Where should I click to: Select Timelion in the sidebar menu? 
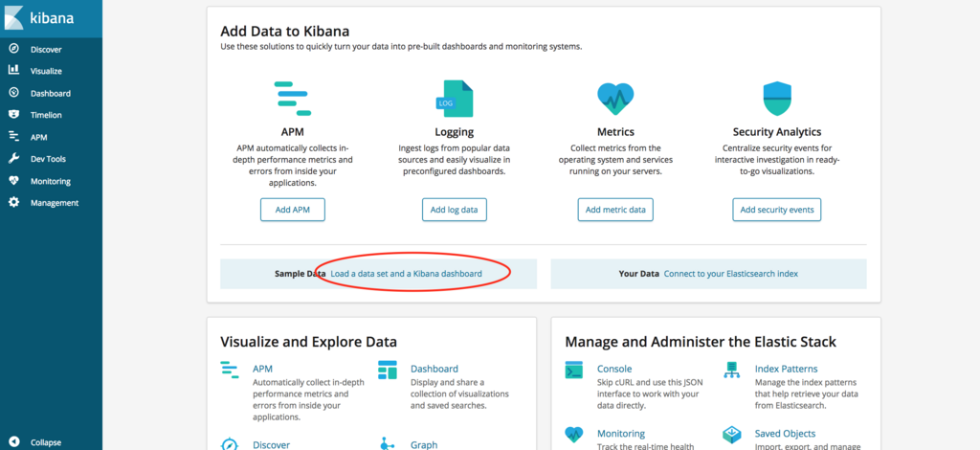pos(46,115)
